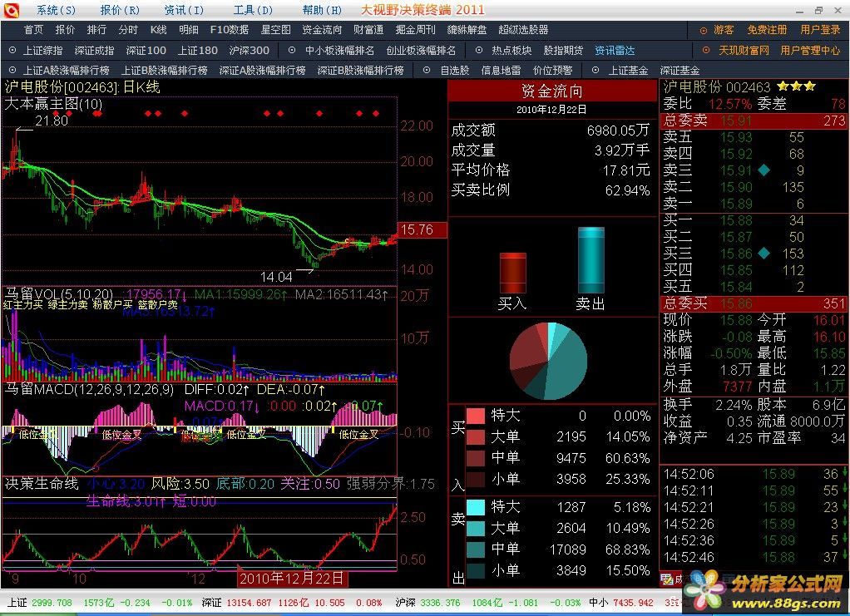Open the 系统(S) menu
Image resolution: width=850 pixels, height=616 pixels.
tap(57, 10)
